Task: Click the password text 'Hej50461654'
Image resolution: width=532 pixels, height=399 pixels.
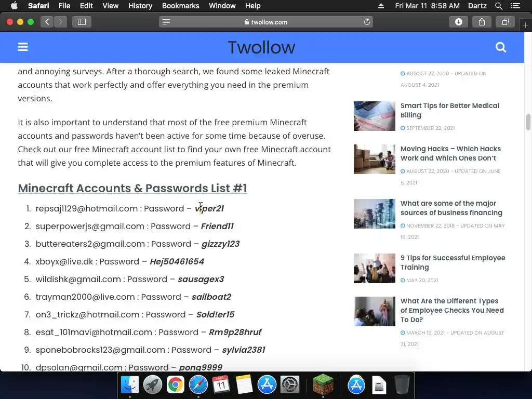Action: pyautogui.click(x=177, y=262)
